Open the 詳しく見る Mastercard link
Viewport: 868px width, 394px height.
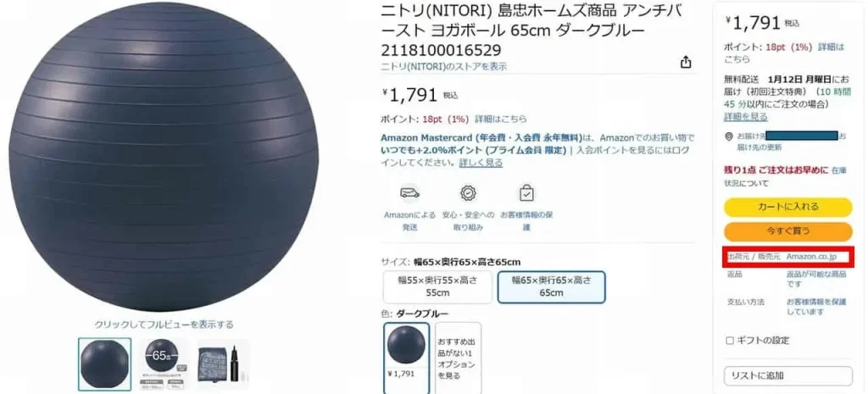(x=481, y=163)
